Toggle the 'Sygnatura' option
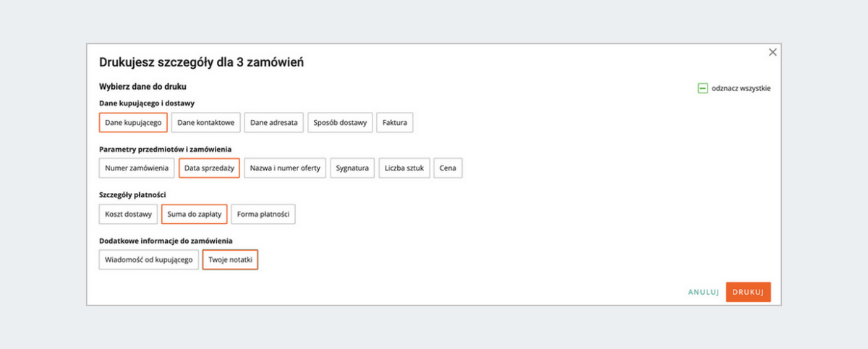868x349 pixels. pyautogui.click(x=353, y=168)
